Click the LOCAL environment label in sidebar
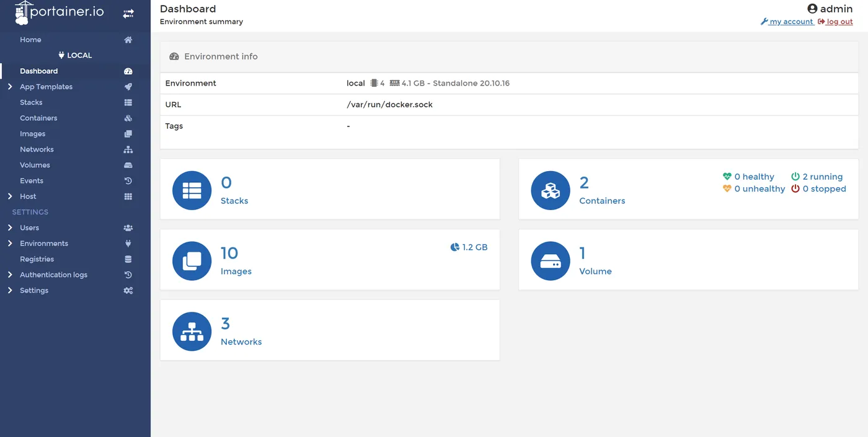This screenshot has width=868, height=437. pos(75,55)
